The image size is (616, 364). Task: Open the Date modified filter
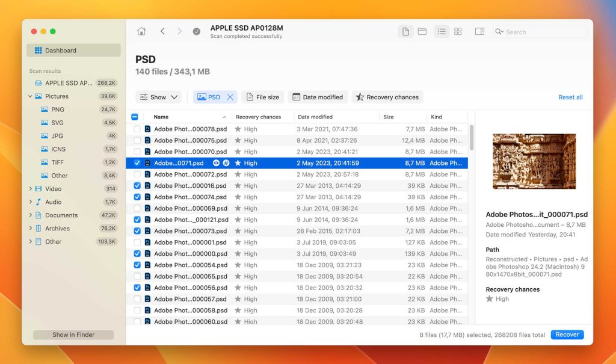[318, 97]
